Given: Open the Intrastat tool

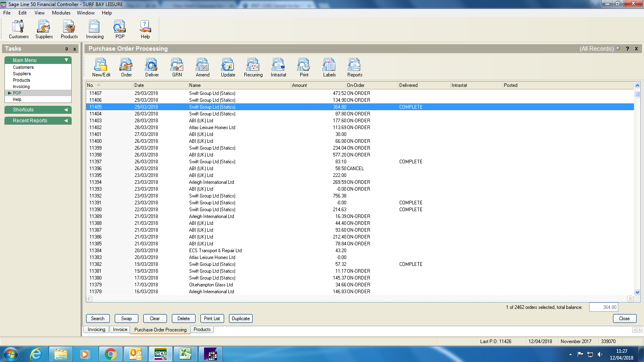Looking at the screenshot, I should click(279, 67).
